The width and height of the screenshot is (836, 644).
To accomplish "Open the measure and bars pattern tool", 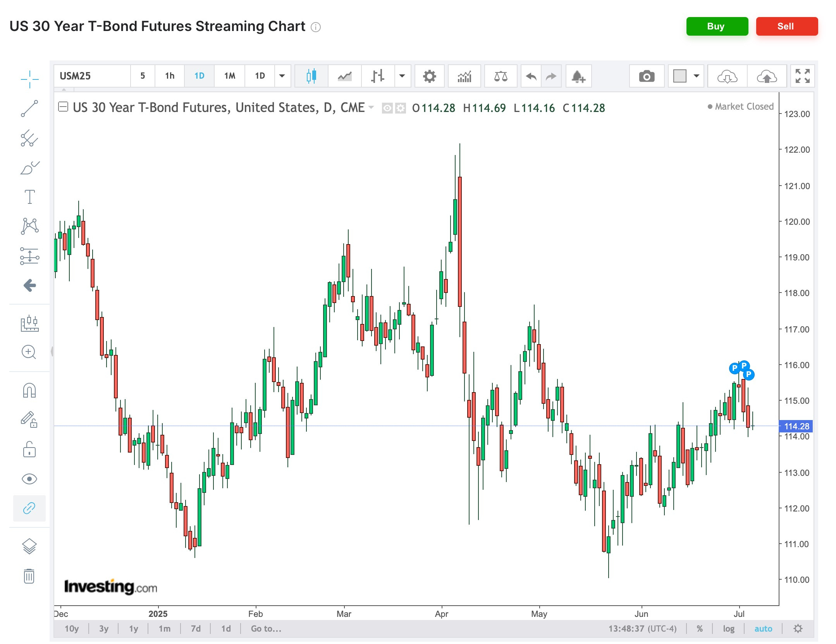I will tap(29, 323).
